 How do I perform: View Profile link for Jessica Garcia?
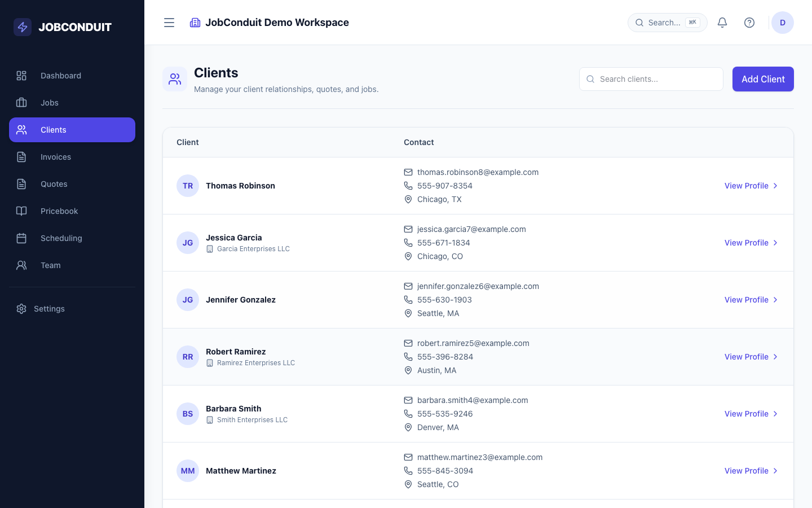751,243
